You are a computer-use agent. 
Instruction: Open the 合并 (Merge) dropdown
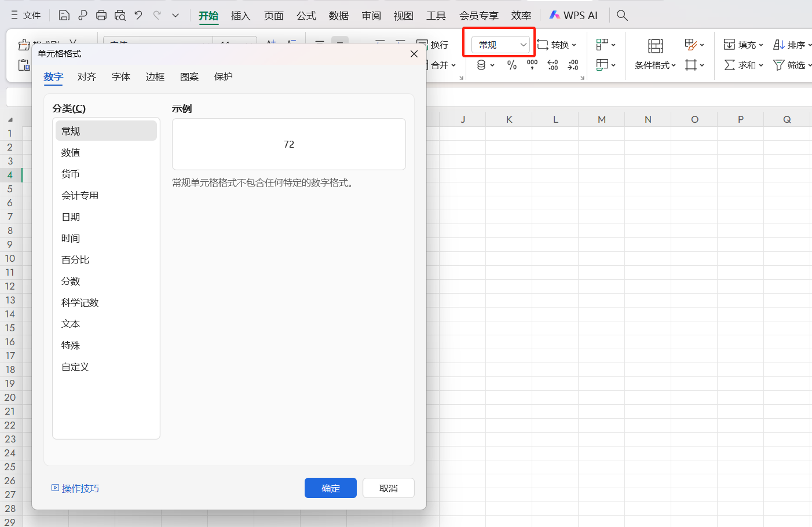(441, 65)
